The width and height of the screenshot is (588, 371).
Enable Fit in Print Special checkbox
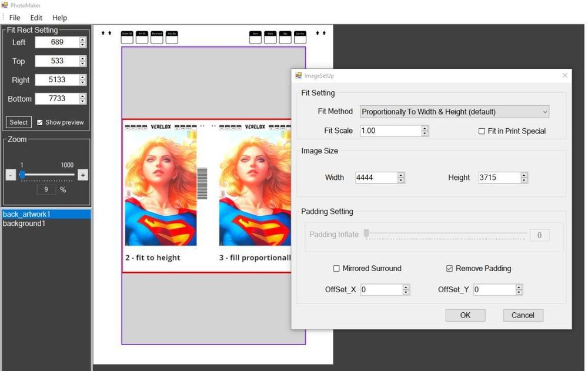point(482,131)
